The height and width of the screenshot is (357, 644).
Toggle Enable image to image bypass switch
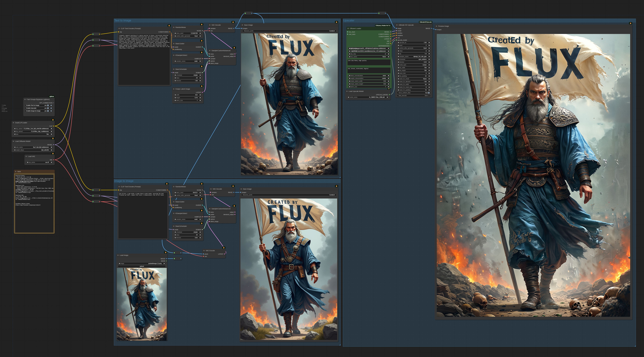[48, 111]
